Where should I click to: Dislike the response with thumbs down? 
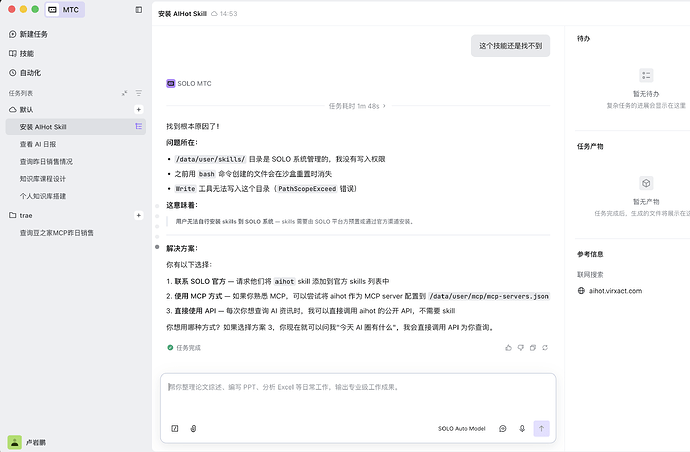click(x=521, y=348)
